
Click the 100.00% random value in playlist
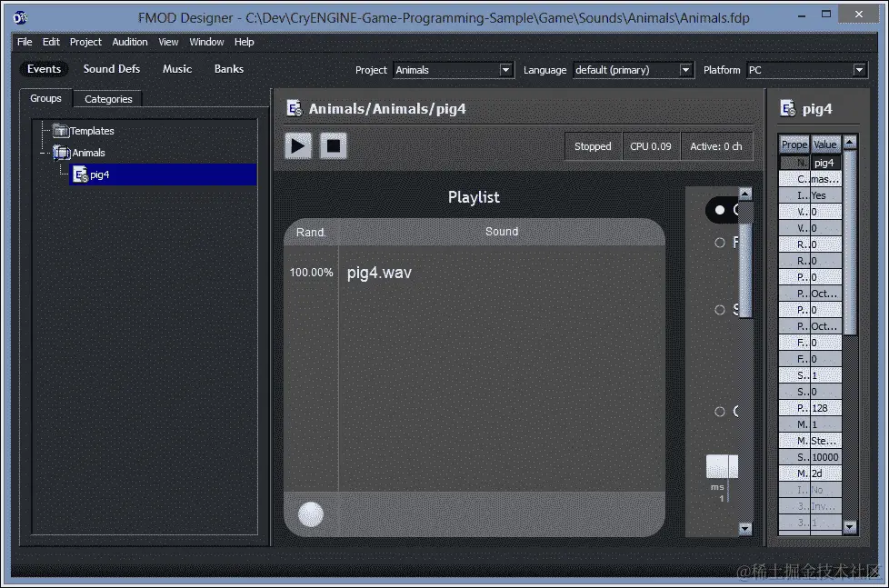(x=311, y=272)
